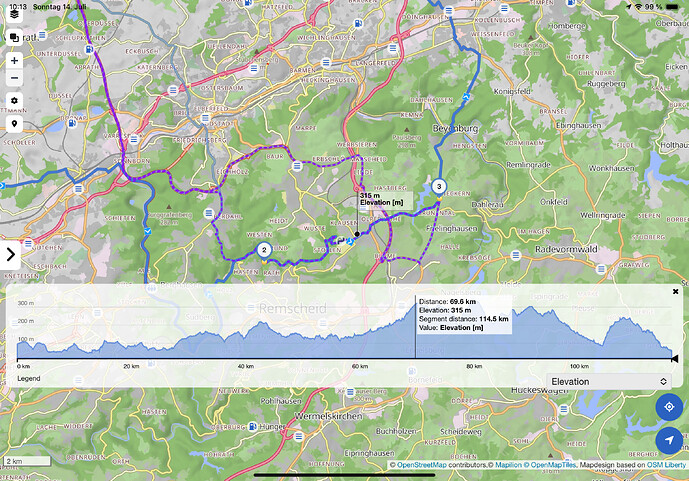This screenshot has height=481, width=689.
Task: Click the 100 km axis label
Action: (x=579, y=366)
